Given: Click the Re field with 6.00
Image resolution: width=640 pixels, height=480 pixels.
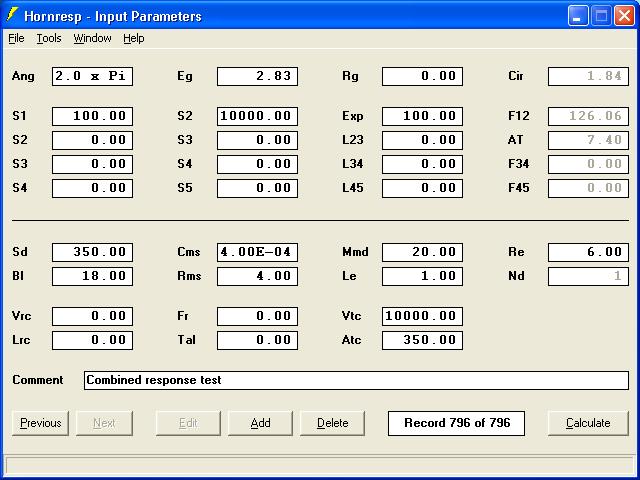Looking at the screenshot, I should click(588, 252).
